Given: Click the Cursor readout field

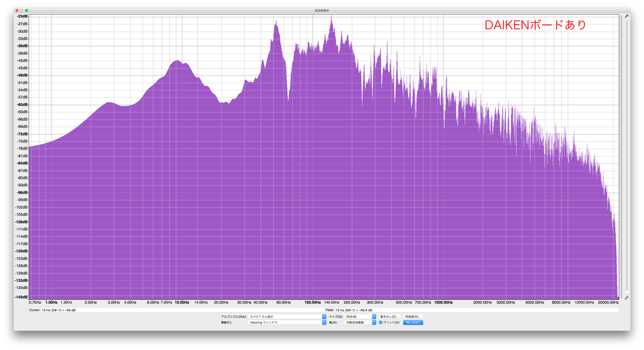Looking at the screenshot, I should click(182, 310).
